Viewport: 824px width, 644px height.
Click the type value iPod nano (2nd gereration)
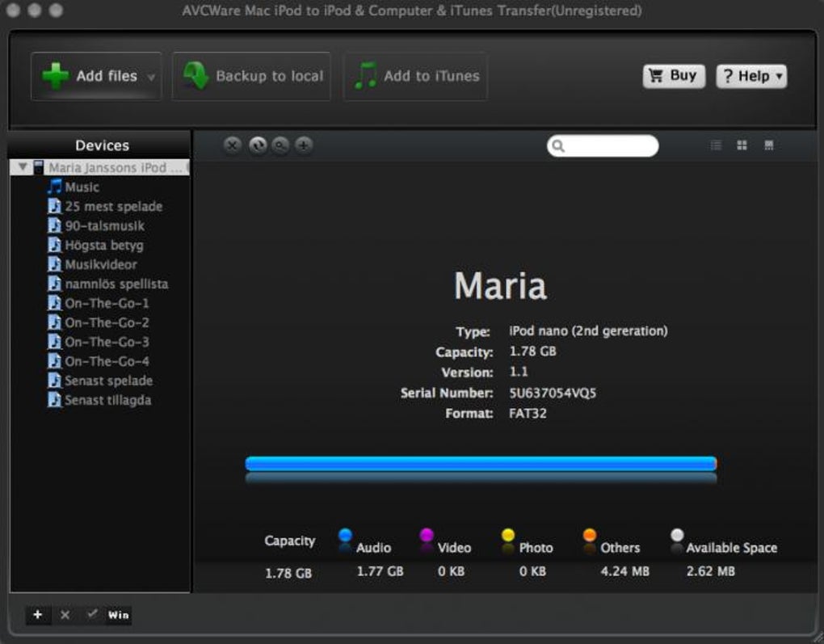click(588, 330)
